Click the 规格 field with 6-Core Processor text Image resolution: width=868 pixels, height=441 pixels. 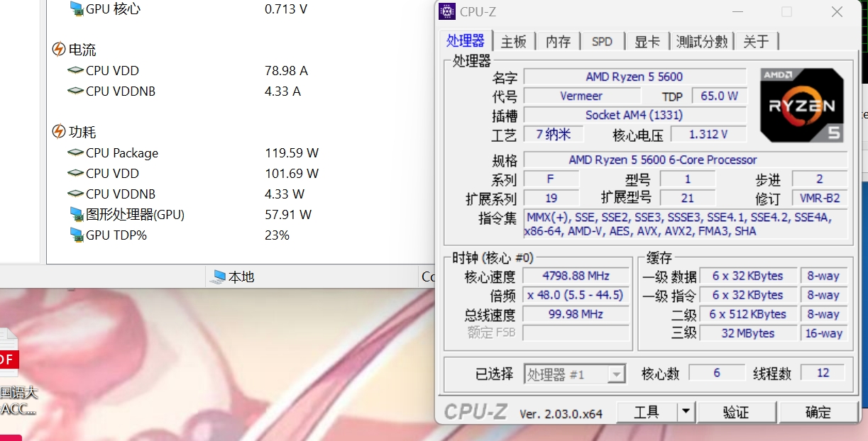coord(685,160)
